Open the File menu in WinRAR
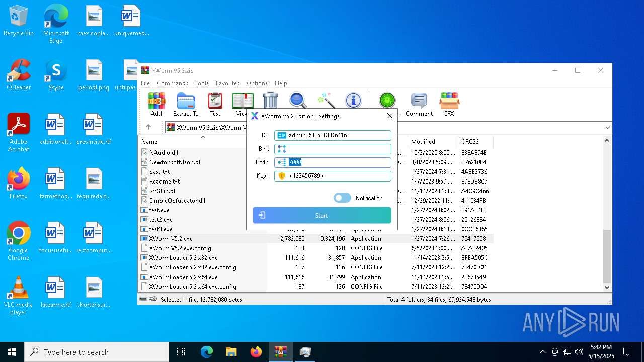 tap(145, 83)
